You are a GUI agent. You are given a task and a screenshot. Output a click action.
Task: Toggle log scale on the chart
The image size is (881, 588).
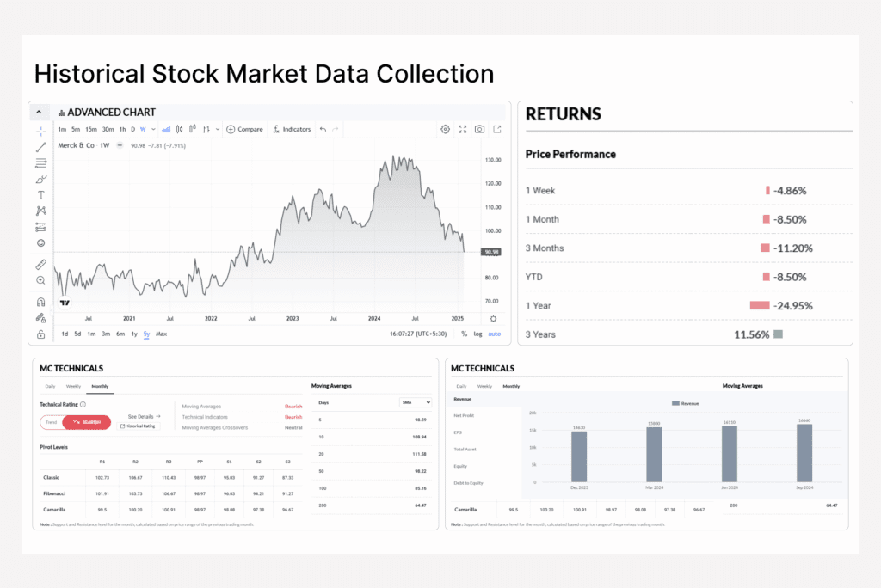477,334
